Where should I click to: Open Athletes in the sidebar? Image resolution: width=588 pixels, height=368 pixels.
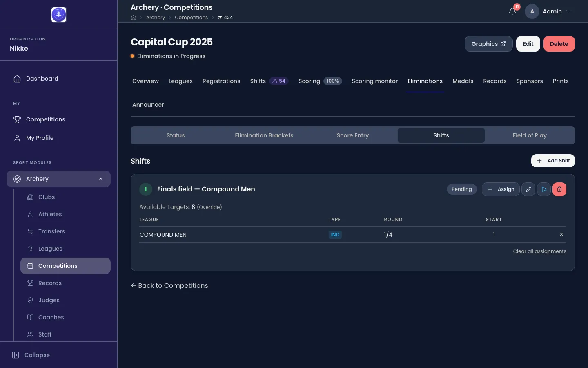[x=65, y=214]
